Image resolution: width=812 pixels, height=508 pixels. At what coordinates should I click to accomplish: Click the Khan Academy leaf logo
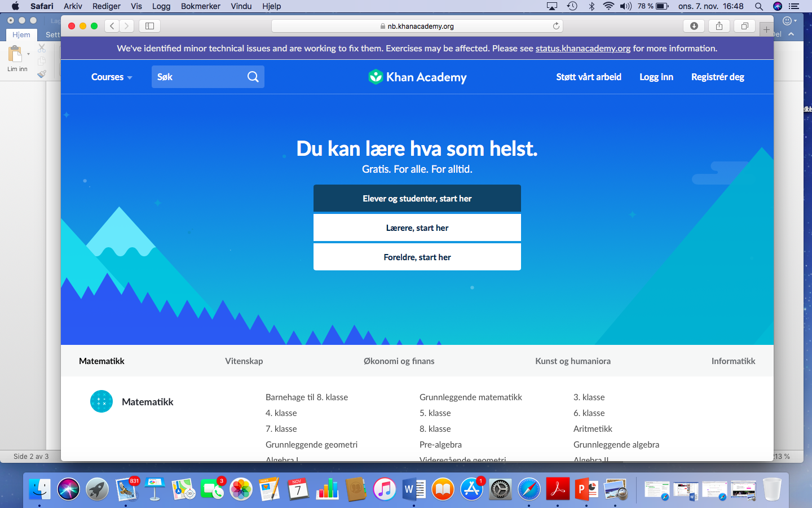[x=376, y=77]
